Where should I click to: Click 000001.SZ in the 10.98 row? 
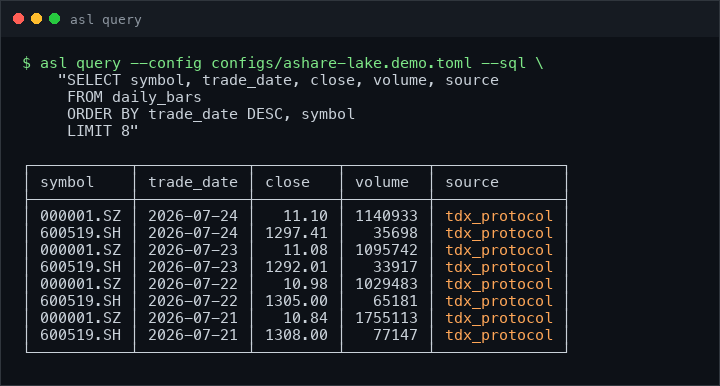[80, 284]
